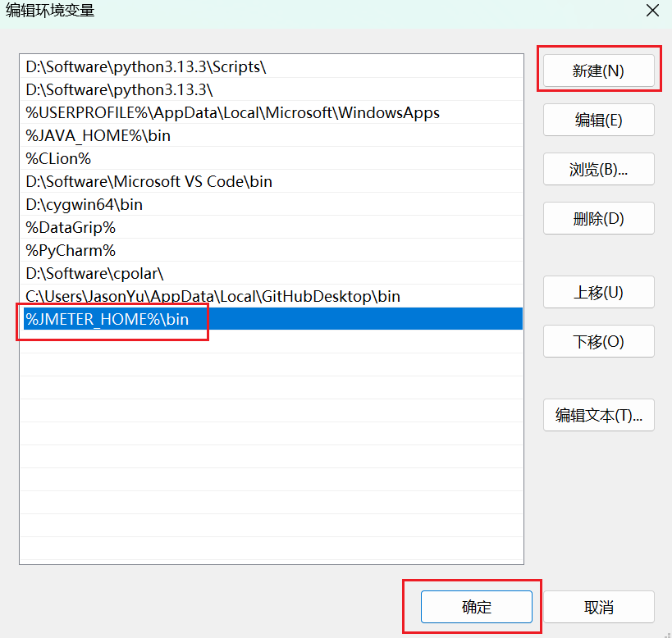Select the GitHubDesktop\bin path entry
Viewport: 672px width, 638px height.
[x=272, y=296]
